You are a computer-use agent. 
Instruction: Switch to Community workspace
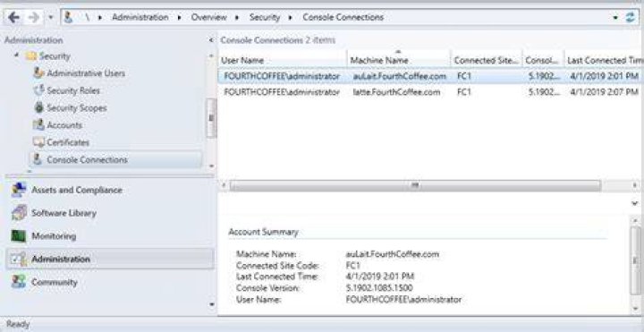click(x=55, y=282)
